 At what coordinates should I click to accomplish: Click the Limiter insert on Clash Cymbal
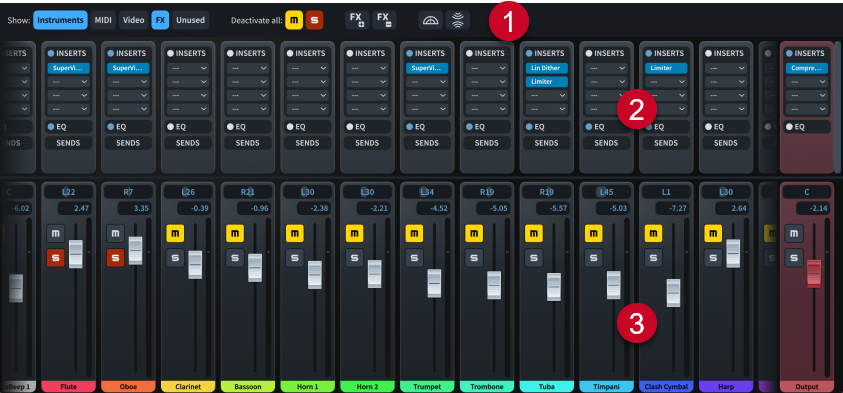[666, 68]
